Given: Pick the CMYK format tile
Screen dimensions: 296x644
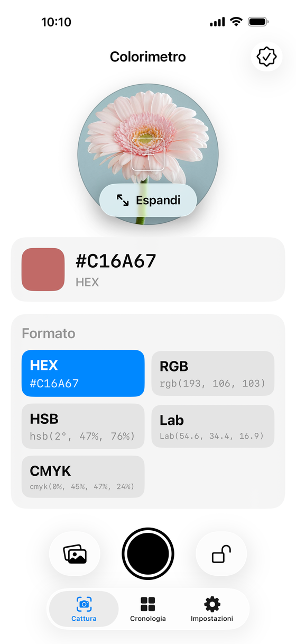Looking at the screenshot, I should coord(83,477).
